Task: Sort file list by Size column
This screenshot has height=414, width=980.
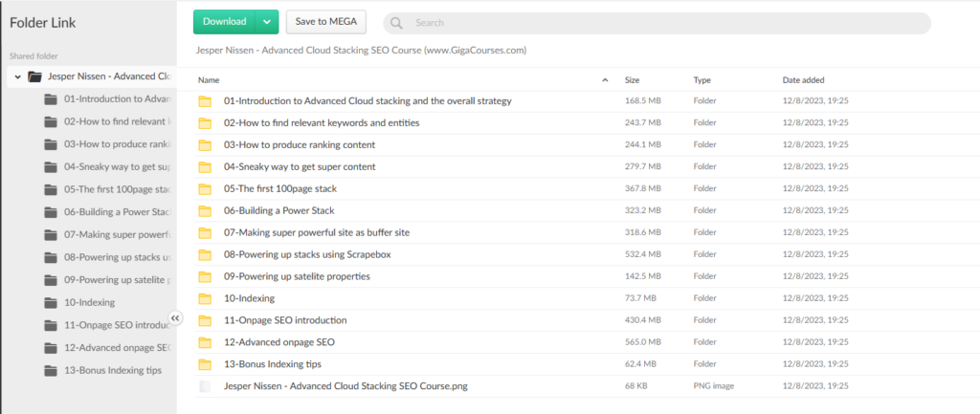Action: point(632,80)
